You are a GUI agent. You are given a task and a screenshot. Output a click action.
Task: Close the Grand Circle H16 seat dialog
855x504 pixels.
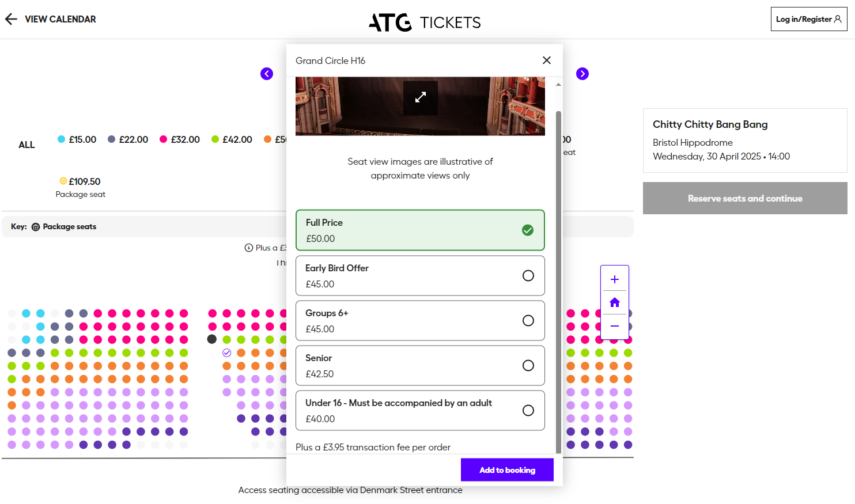(546, 60)
